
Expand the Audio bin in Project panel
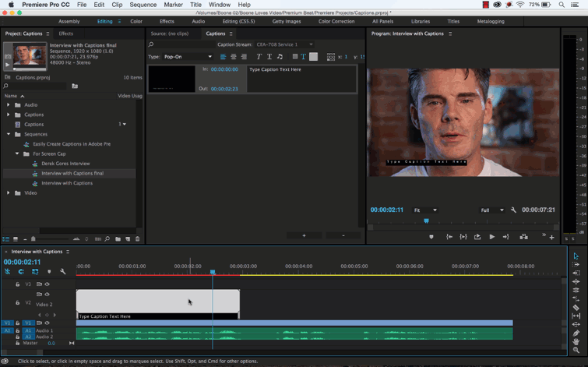pos(9,104)
